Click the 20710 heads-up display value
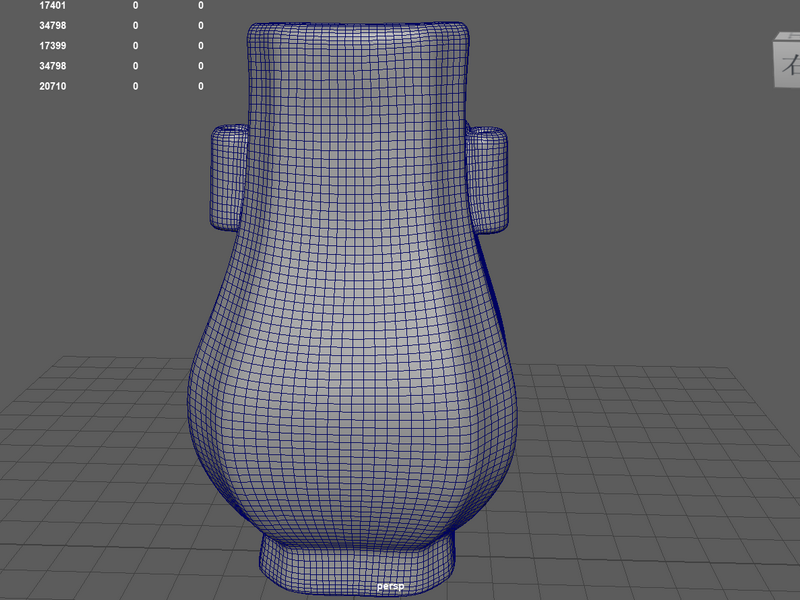 [x=53, y=86]
